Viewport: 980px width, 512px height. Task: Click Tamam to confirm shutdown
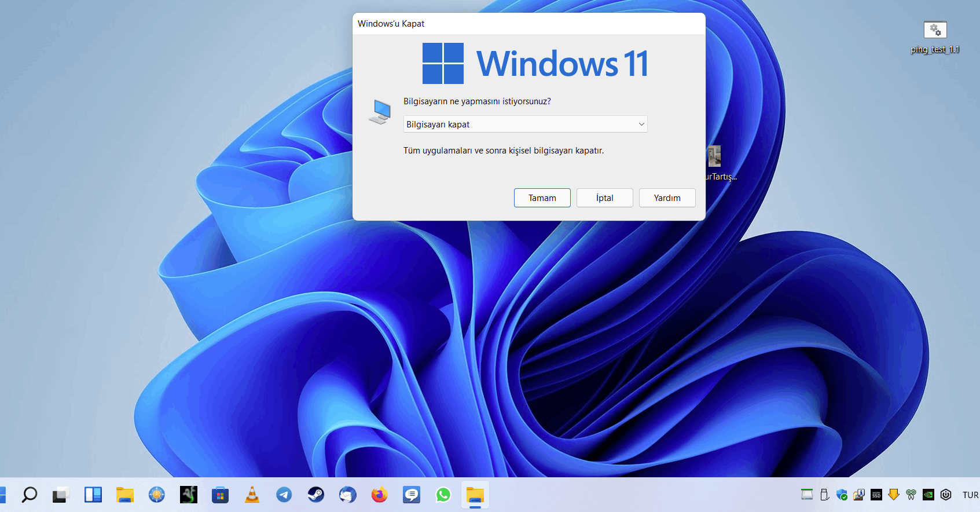(542, 198)
